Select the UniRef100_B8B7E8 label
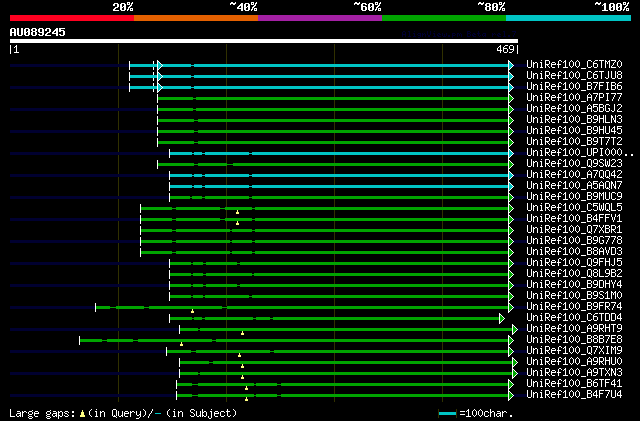 click(574, 340)
